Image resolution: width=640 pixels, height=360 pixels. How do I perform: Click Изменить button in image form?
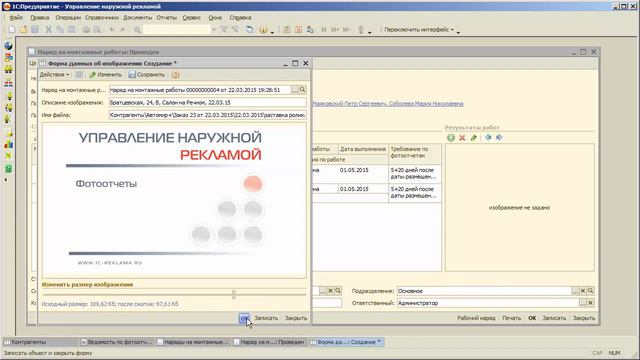pos(106,75)
